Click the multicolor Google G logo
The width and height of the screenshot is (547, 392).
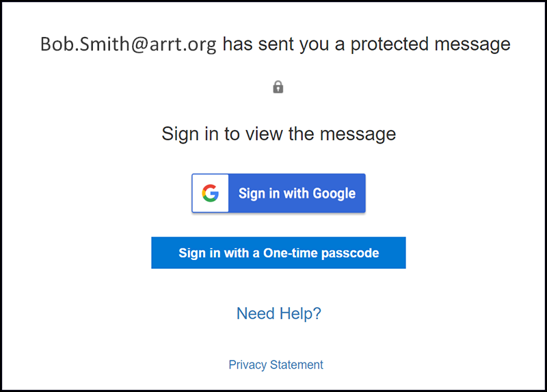(211, 193)
